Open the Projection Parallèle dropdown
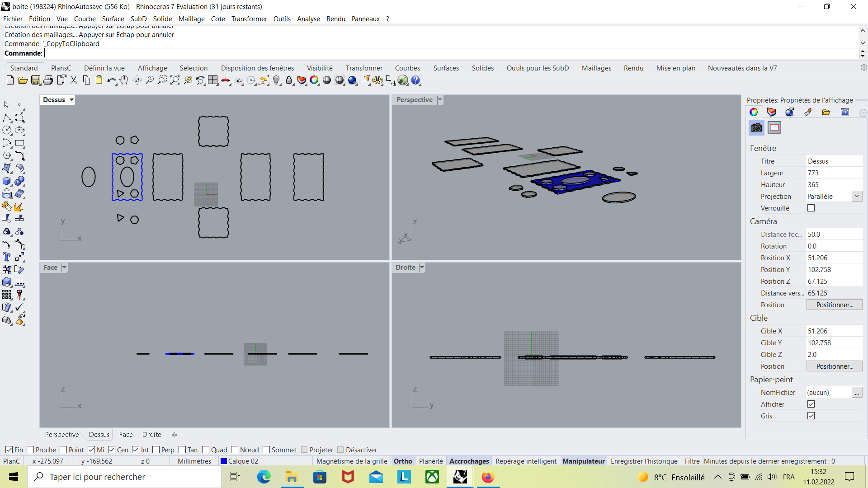Screen dimensions: 868x488 coord(857,197)
